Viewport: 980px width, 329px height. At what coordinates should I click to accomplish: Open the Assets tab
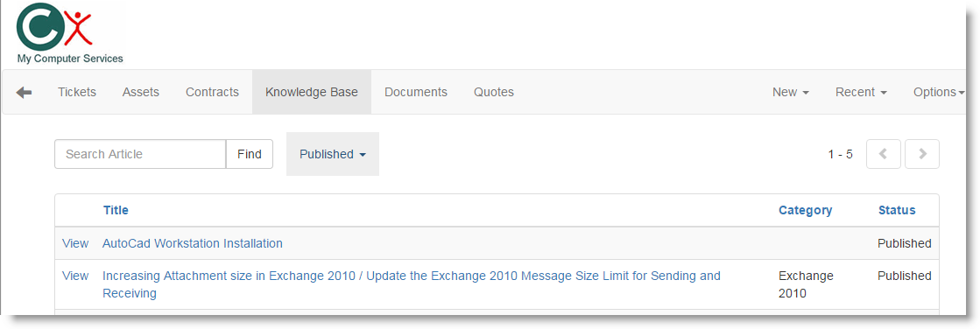pos(141,93)
